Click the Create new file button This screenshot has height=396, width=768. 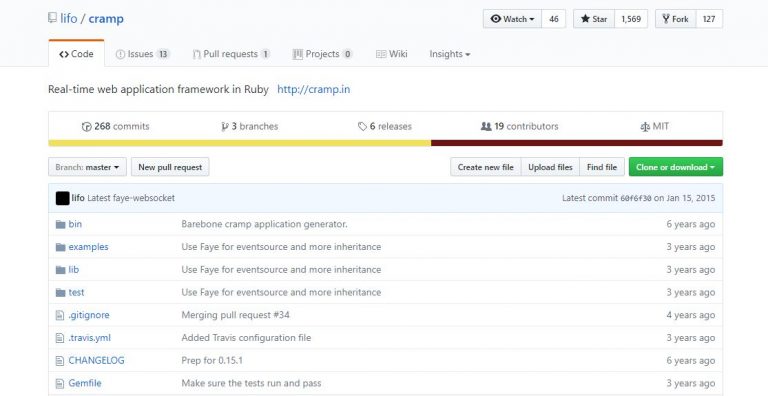(x=485, y=167)
